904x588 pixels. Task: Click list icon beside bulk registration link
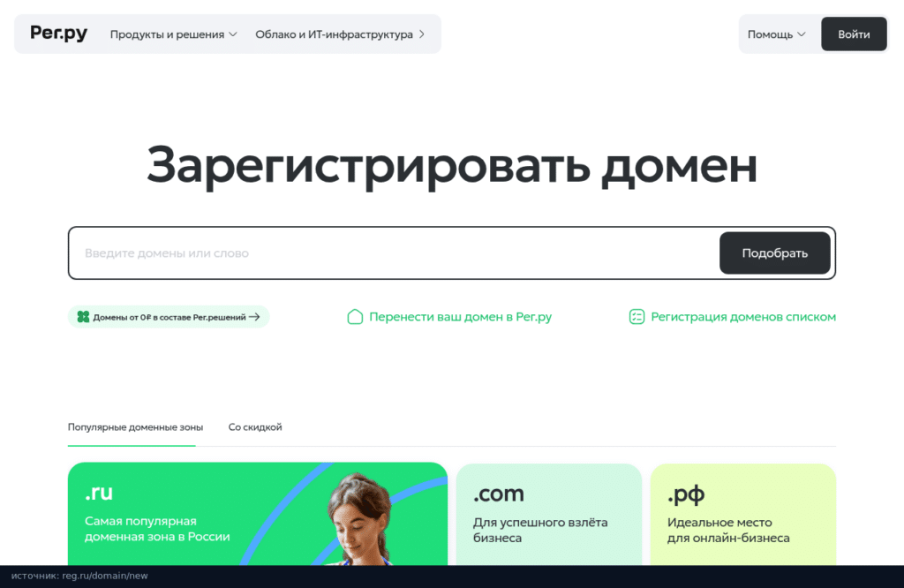pyautogui.click(x=637, y=316)
